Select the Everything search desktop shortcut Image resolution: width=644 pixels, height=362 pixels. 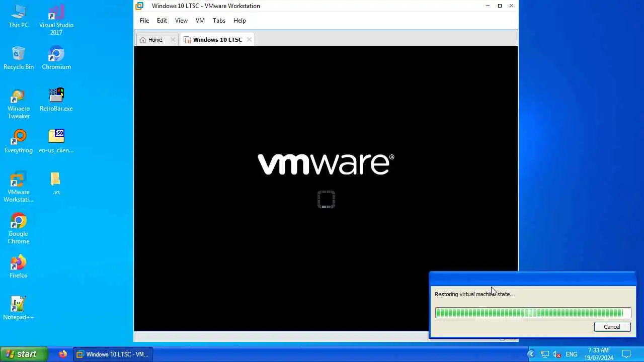pyautogui.click(x=19, y=141)
